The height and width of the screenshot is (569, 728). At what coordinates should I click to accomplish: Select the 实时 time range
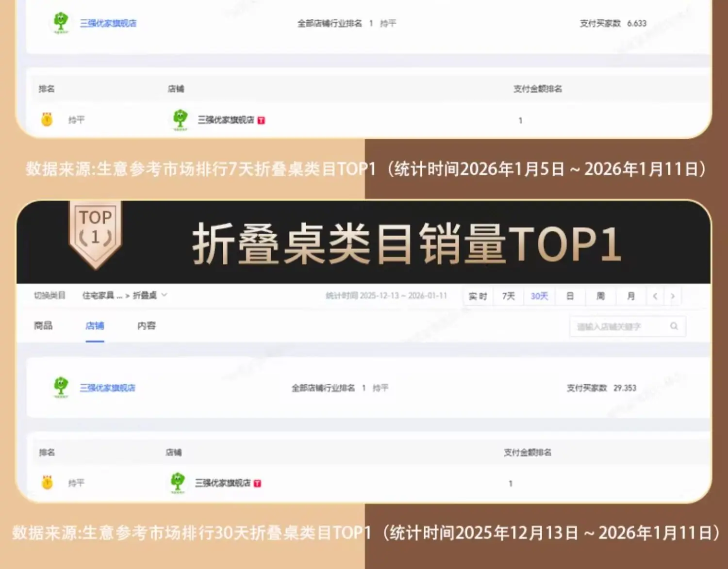coord(478,296)
